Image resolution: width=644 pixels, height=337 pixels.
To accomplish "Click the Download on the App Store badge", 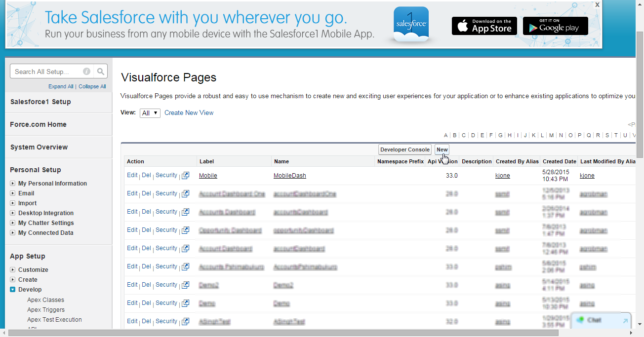I will point(484,26).
